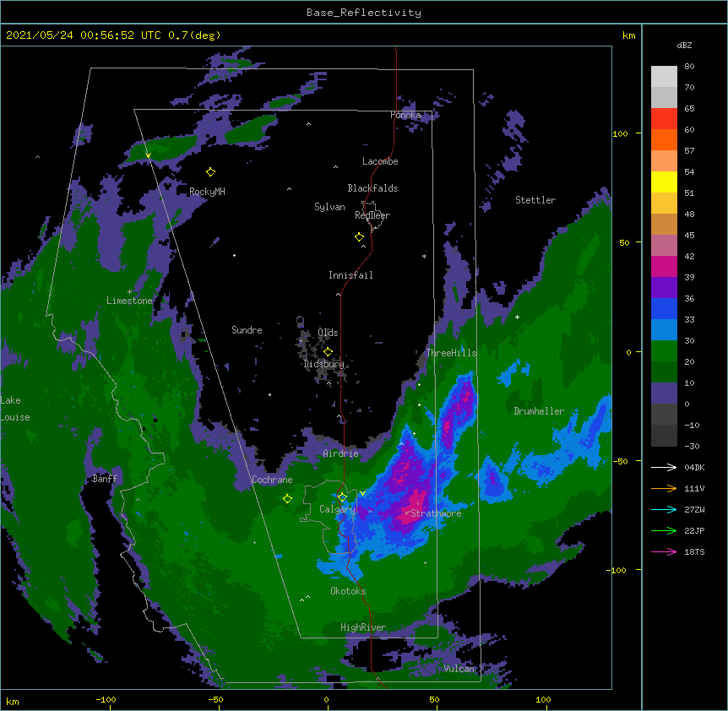
Task: Click the HighRiver label
Action: coord(363,627)
